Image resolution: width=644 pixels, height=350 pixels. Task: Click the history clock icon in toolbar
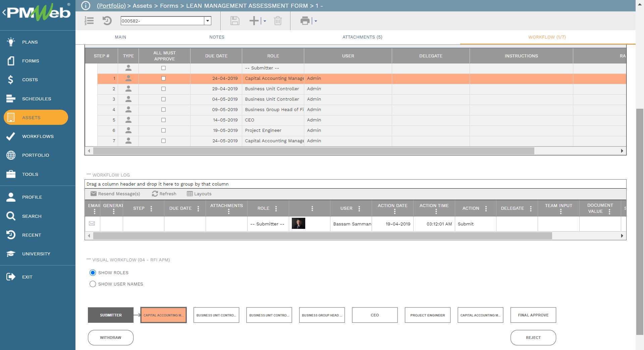click(107, 21)
